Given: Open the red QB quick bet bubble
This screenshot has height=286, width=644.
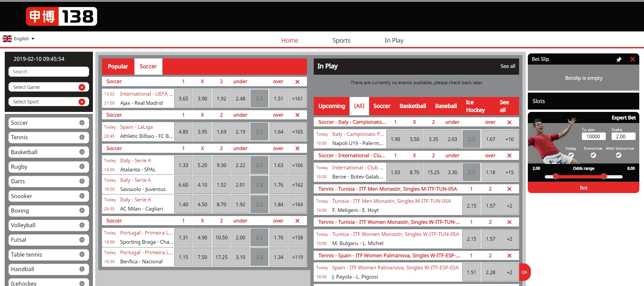Looking at the screenshot, I should [x=524, y=272].
